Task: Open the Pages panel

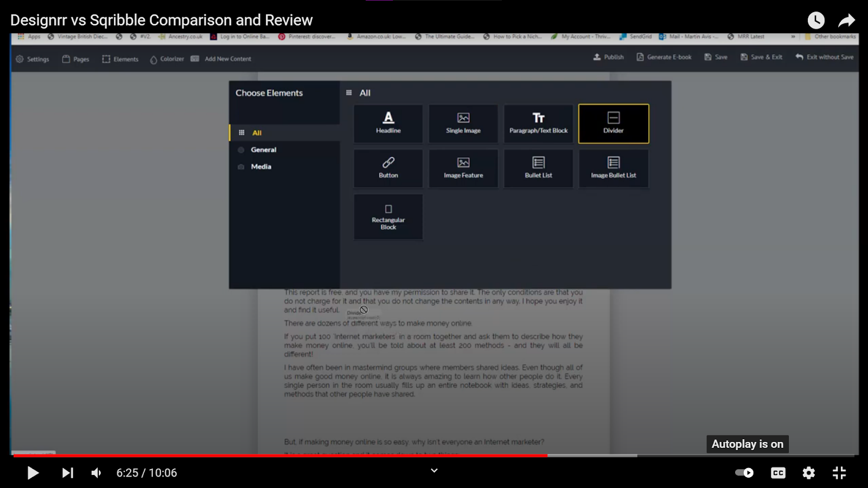Action: point(75,59)
